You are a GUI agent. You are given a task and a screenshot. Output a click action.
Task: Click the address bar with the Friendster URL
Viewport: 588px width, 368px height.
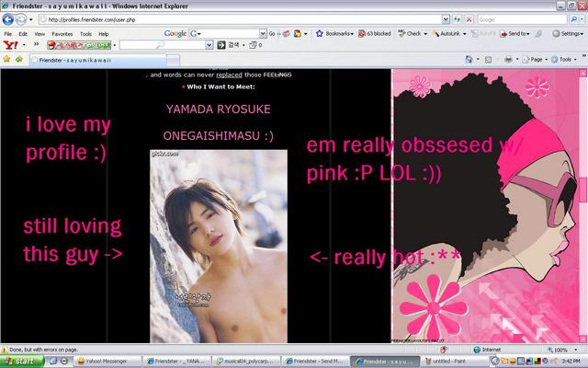coord(240,19)
